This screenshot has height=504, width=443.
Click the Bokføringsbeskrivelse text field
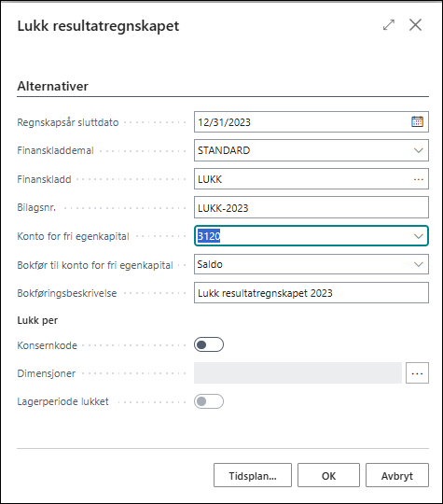pos(311,293)
